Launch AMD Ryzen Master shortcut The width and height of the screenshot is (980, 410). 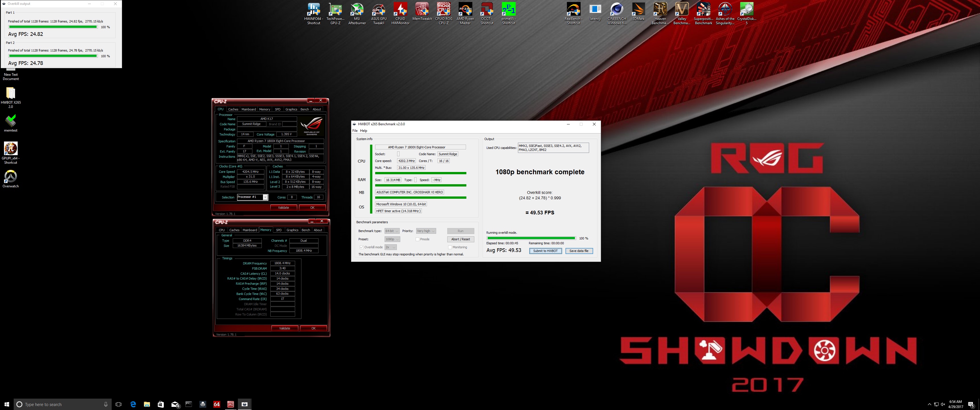click(x=465, y=14)
